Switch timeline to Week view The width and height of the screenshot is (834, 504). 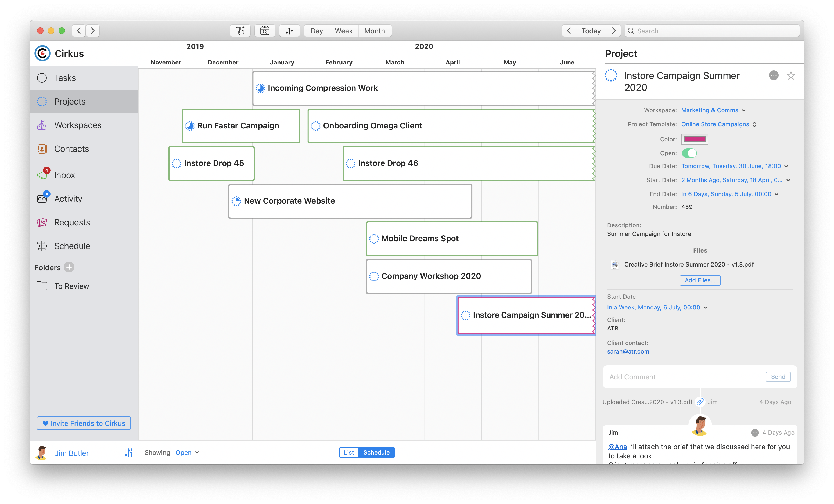coord(344,31)
